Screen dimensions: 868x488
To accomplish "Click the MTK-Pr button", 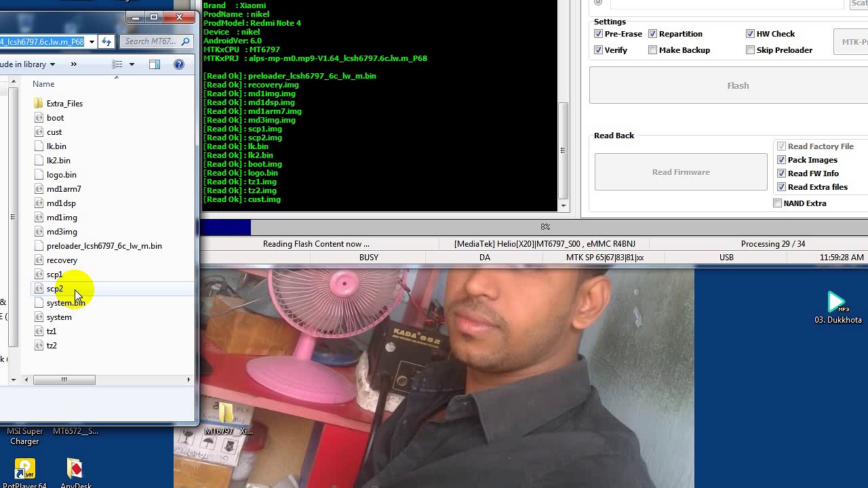I will [x=850, y=42].
